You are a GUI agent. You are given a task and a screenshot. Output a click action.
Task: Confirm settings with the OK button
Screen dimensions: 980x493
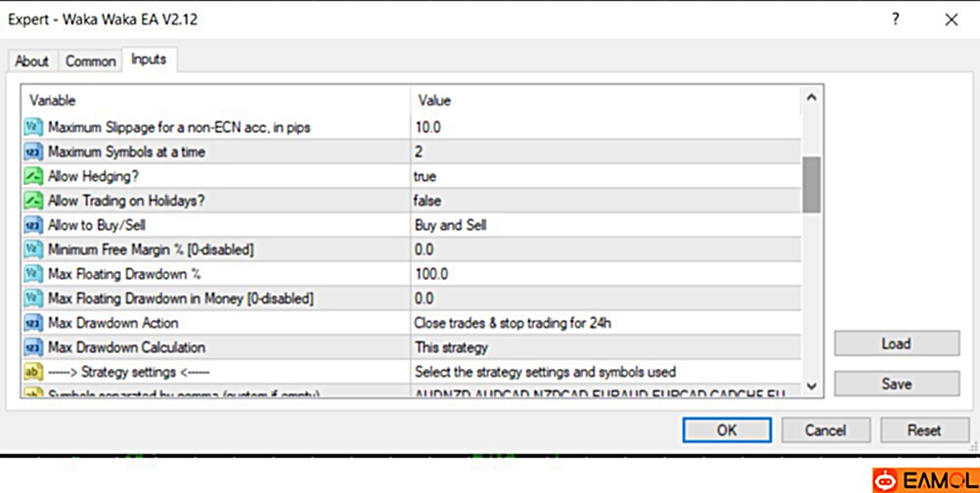point(727,430)
